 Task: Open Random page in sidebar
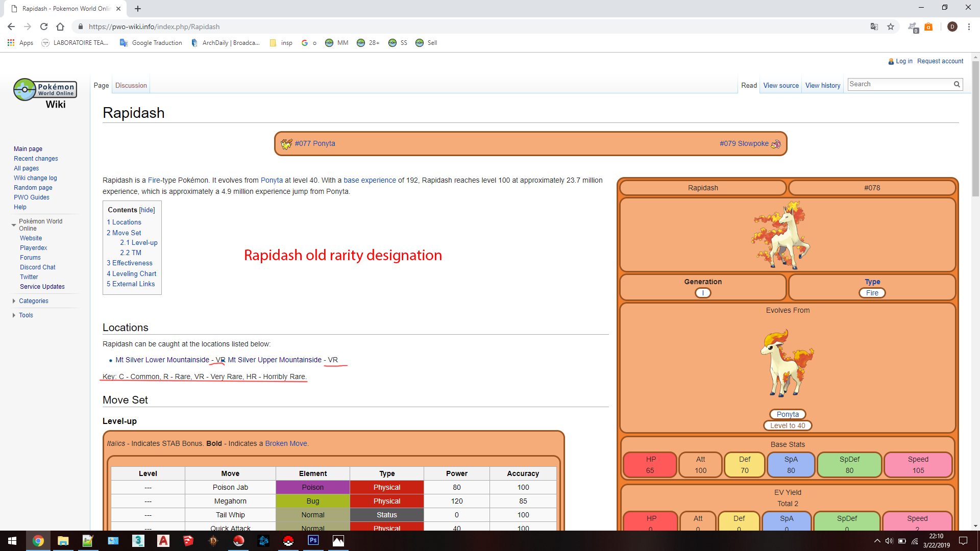tap(33, 188)
